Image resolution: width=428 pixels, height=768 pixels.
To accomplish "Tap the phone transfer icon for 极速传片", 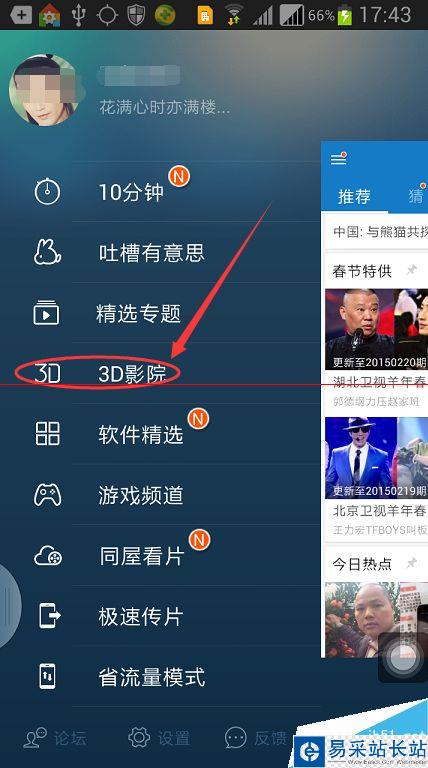I will click(x=49, y=616).
